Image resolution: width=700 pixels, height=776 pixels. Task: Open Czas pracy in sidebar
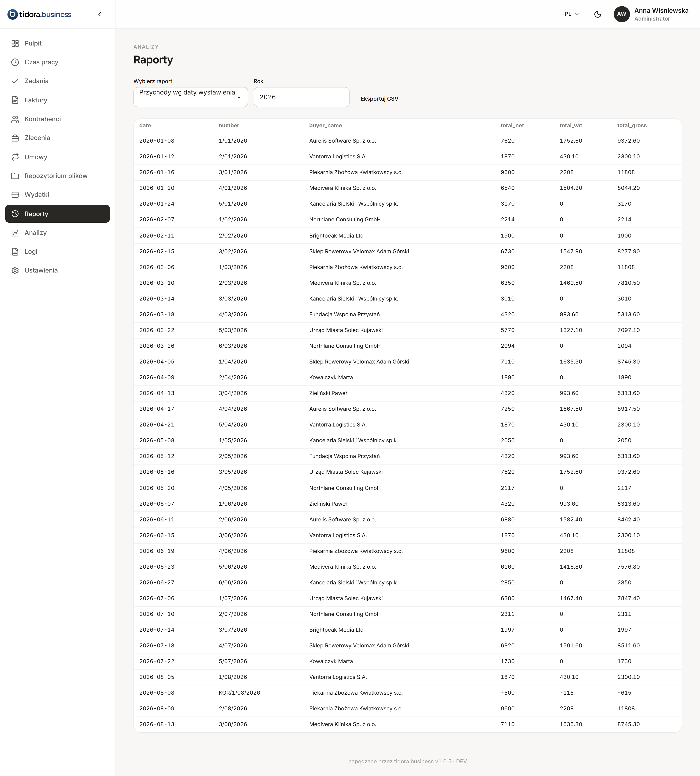point(57,62)
